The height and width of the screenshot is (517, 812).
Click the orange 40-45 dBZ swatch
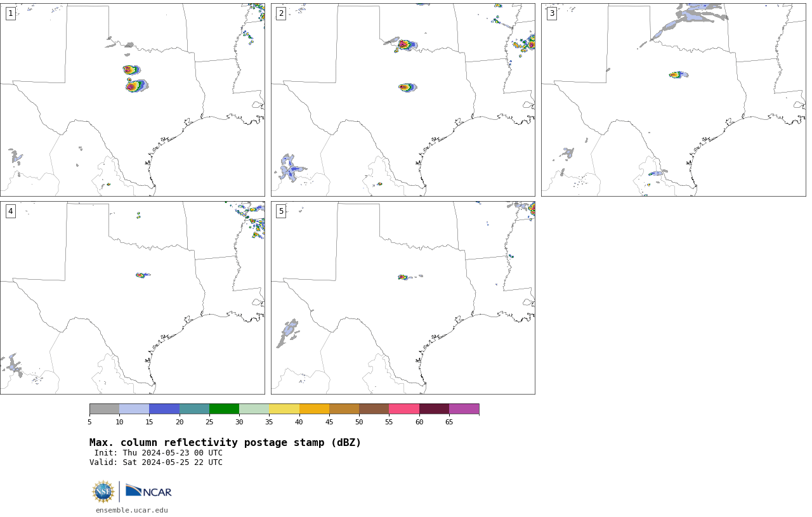(x=314, y=409)
